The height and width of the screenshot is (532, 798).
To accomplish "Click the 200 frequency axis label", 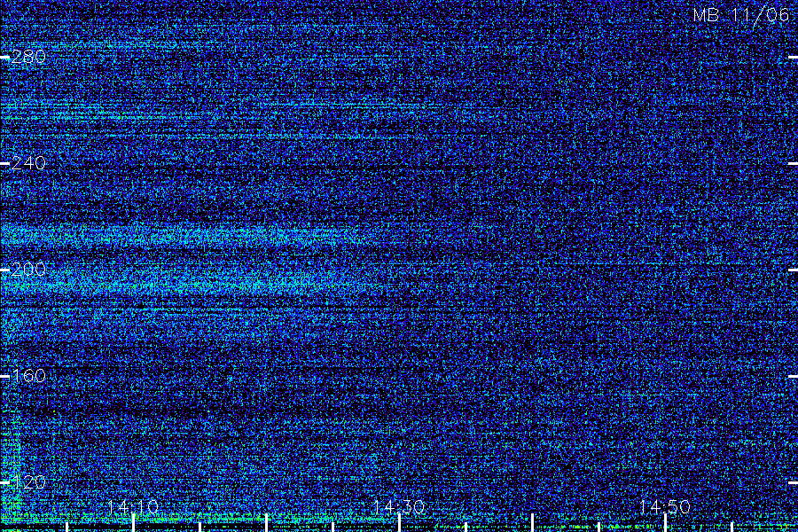I will coord(28,270).
